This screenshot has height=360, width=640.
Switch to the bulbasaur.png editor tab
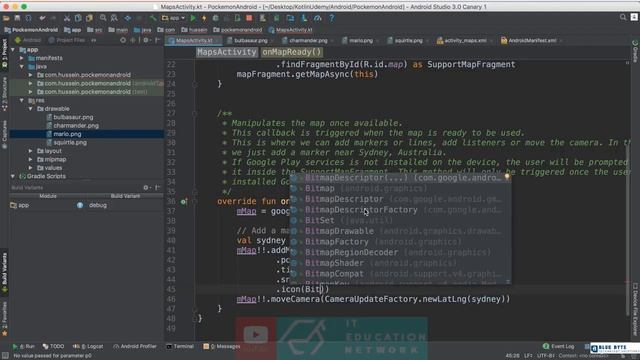pyautogui.click(x=250, y=40)
